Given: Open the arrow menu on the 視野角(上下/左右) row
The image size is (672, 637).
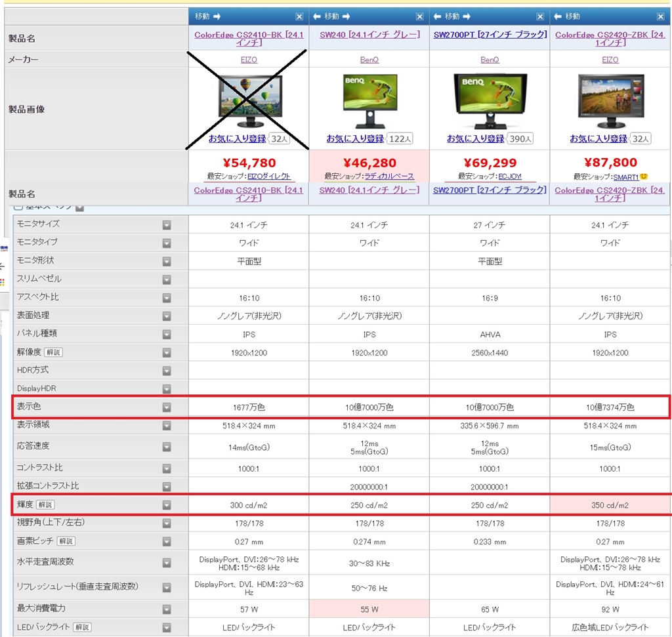Looking at the screenshot, I should (167, 523).
